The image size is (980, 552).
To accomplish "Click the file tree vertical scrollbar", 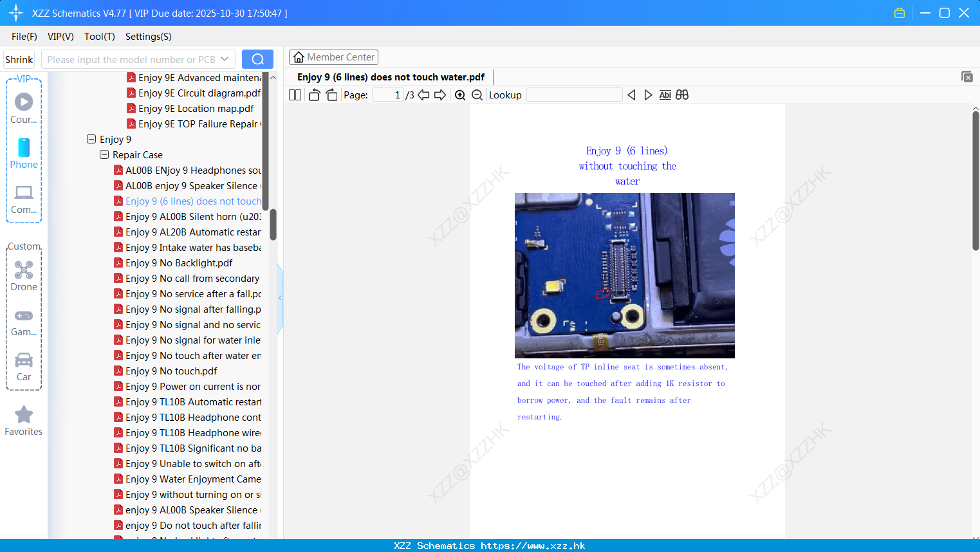I will point(273,225).
